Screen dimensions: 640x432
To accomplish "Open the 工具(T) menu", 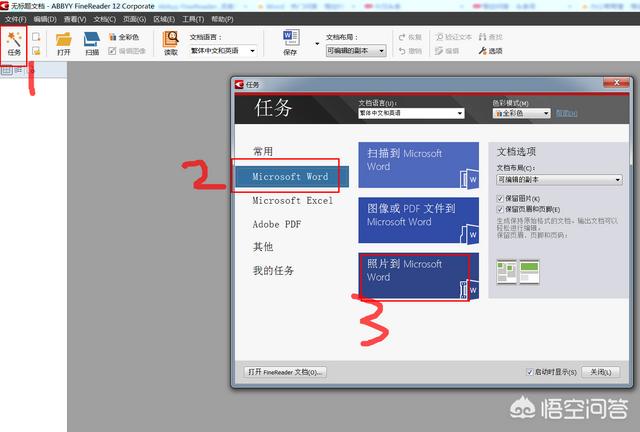I will tap(193, 19).
